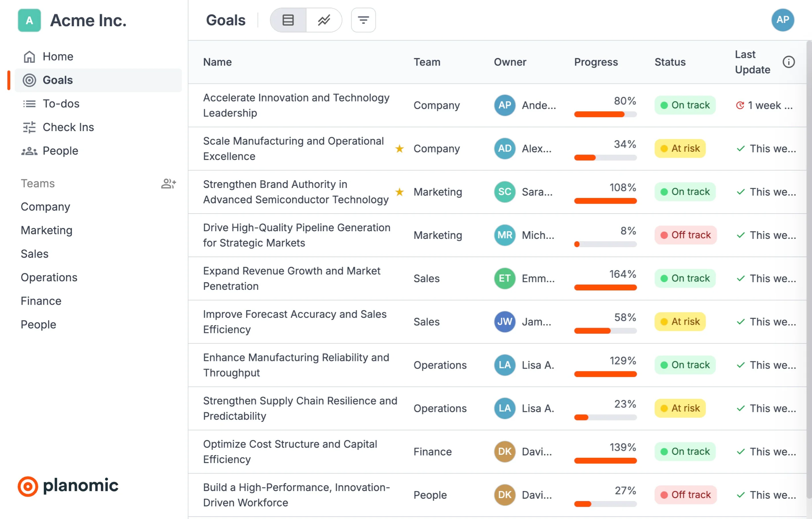Toggle the star on Strengthen Brand Authority goal
Viewport: 812px width, 519px height.
tap(400, 192)
